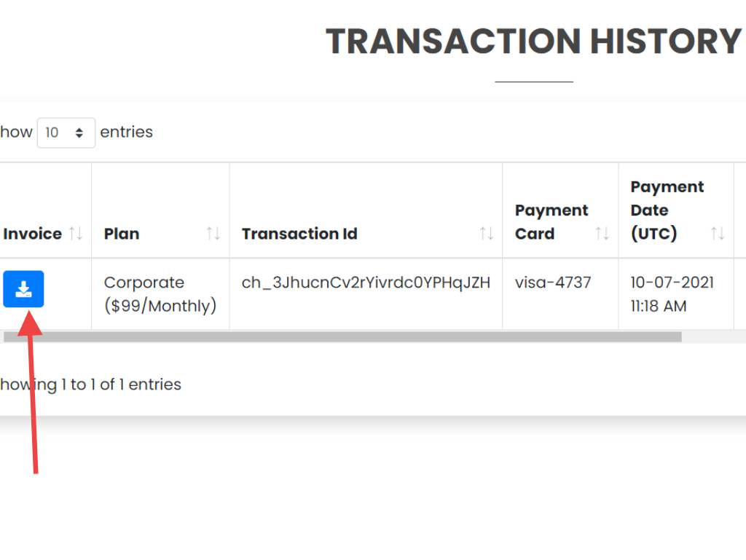The width and height of the screenshot is (746, 560).
Task: Download the Corporate plan invoice
Action: (x=23, y=289)
